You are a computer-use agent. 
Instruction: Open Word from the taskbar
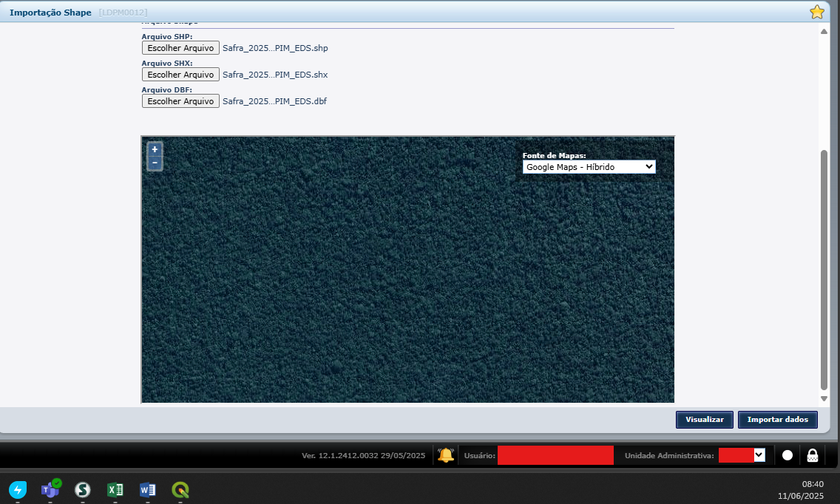148,489
